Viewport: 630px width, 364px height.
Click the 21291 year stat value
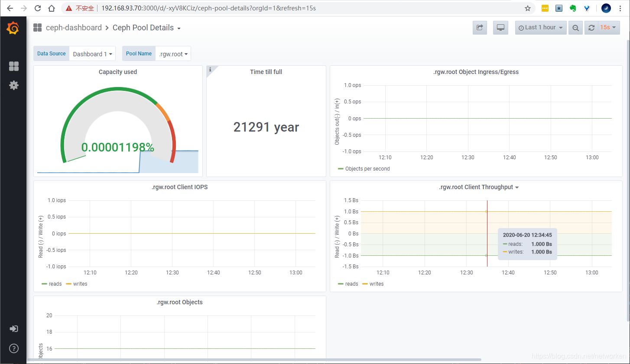tap(266, 127)
